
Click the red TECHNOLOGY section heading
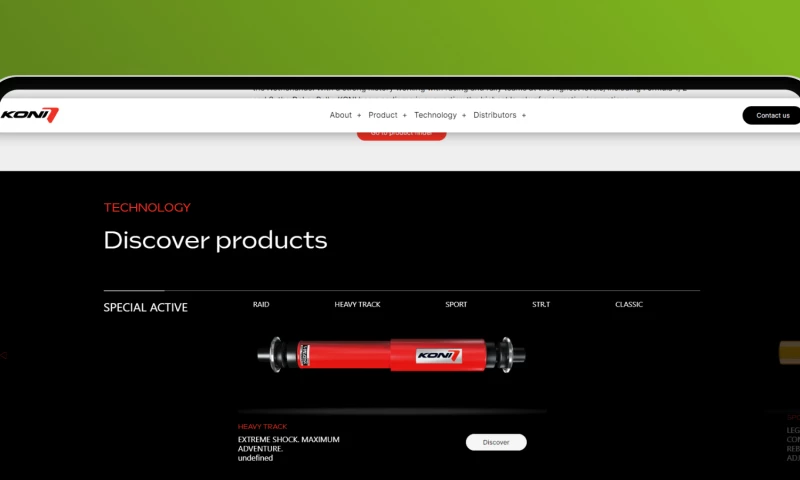point(147,208)
